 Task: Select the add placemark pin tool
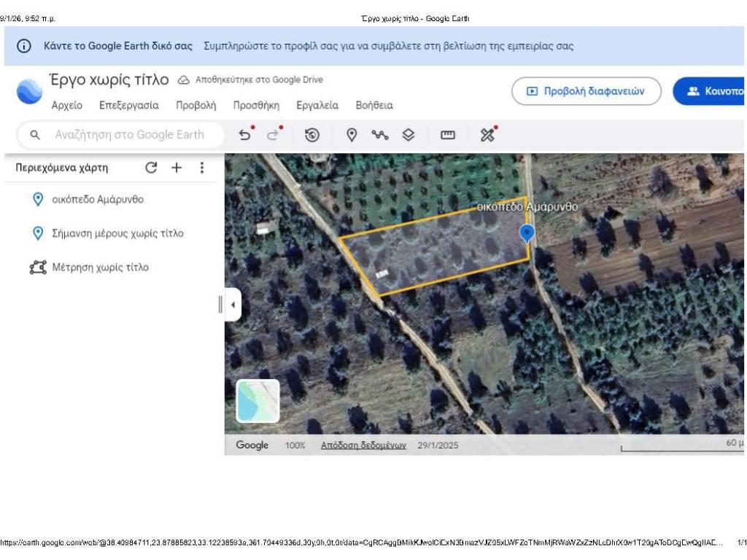click(x=352, y=135)
